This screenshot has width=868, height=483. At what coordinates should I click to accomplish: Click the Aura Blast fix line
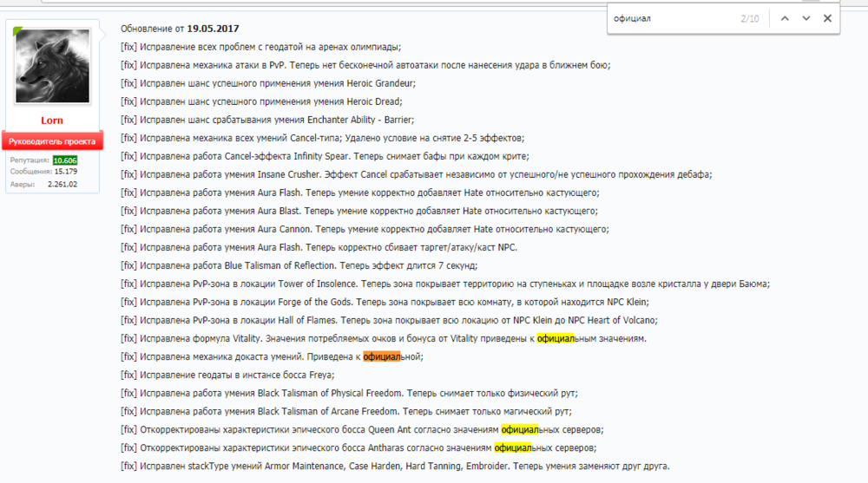coord(359,212)
